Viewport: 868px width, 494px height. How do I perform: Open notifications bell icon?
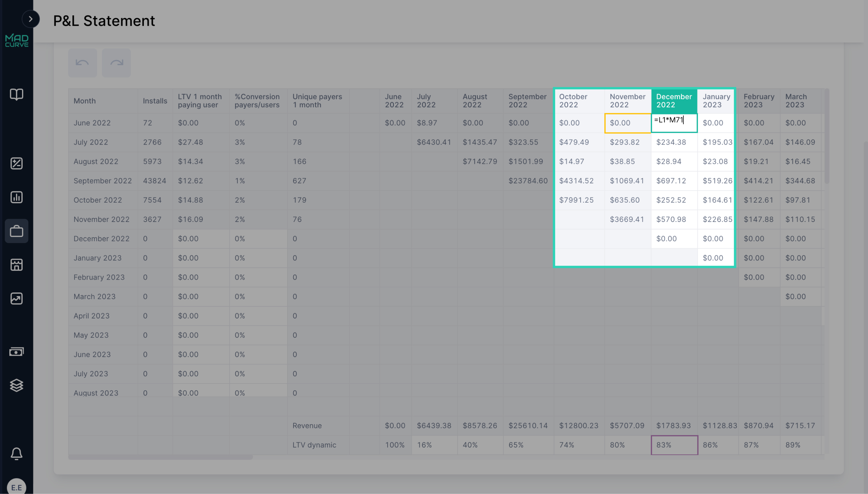[16, 453]
